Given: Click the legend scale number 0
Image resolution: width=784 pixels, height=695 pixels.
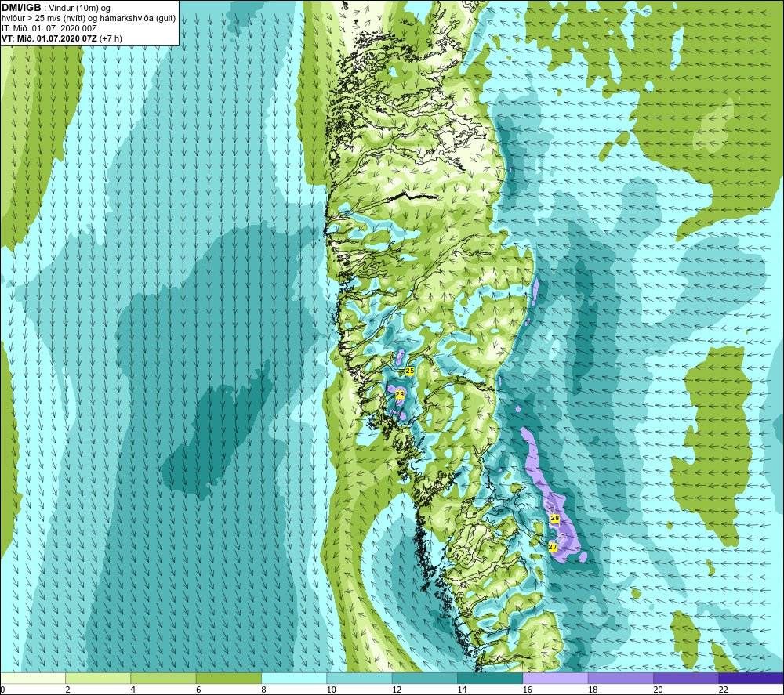Looking at the screenshot, I should click(x=3, y=690).
